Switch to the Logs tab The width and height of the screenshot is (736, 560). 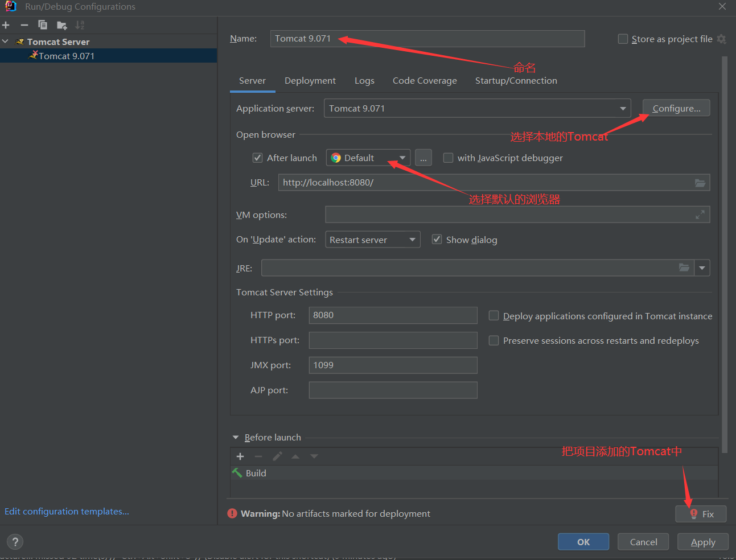[364, 81]
